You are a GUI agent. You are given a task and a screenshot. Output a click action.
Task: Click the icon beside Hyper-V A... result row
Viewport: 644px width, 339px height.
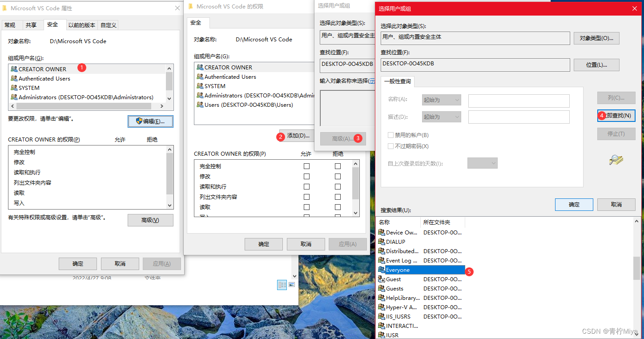(381, 307)
